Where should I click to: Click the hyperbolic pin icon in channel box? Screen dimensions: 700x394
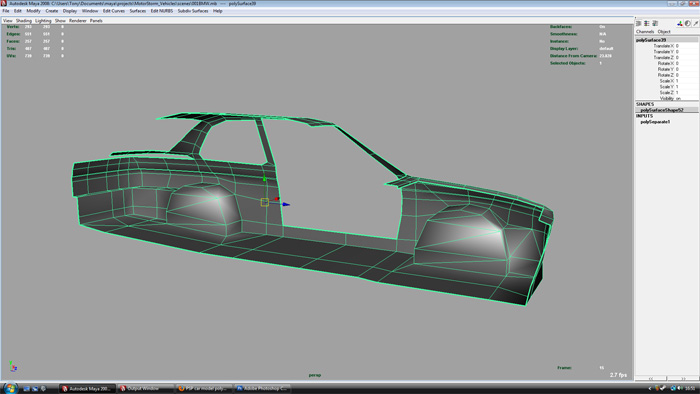(696, 23)
